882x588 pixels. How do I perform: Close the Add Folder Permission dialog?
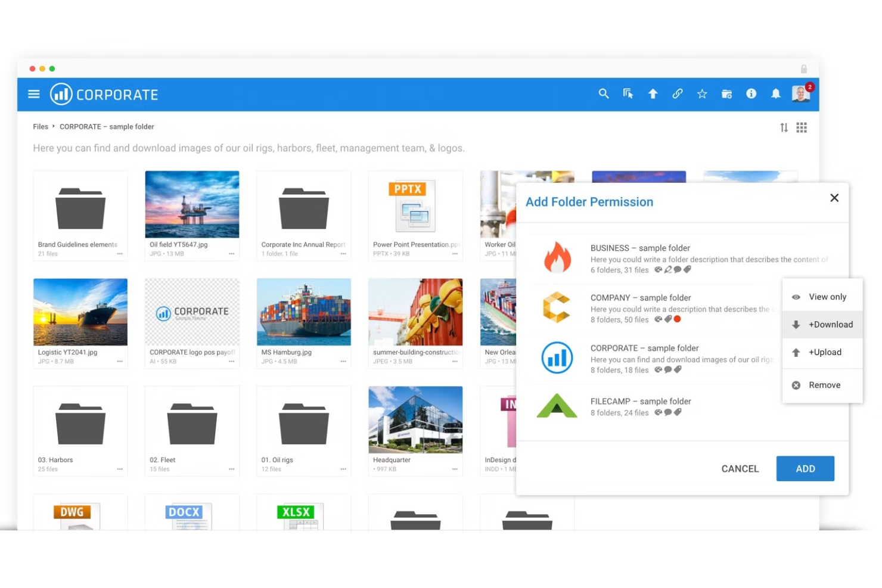pyautogui.click(x=834, y=198)
